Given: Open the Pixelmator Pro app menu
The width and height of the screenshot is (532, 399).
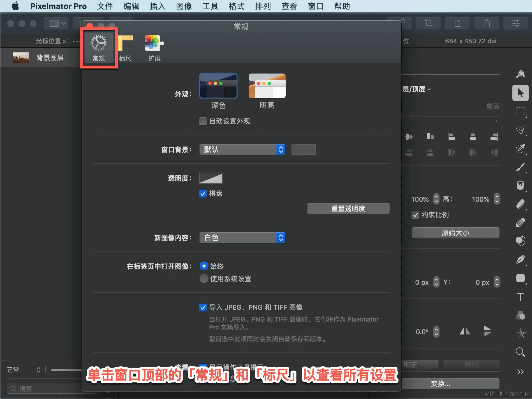Looking at the screenshot, I should tap(58, 6).
